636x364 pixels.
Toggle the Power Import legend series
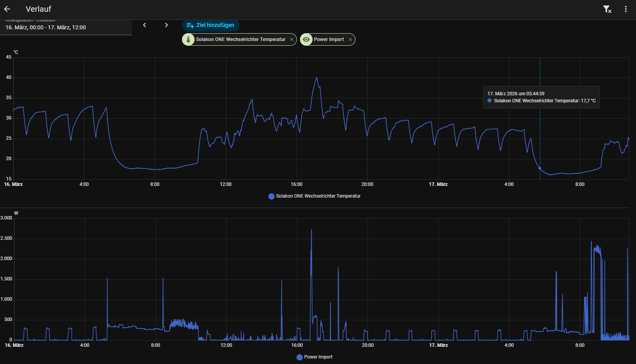tap(314, 357)
